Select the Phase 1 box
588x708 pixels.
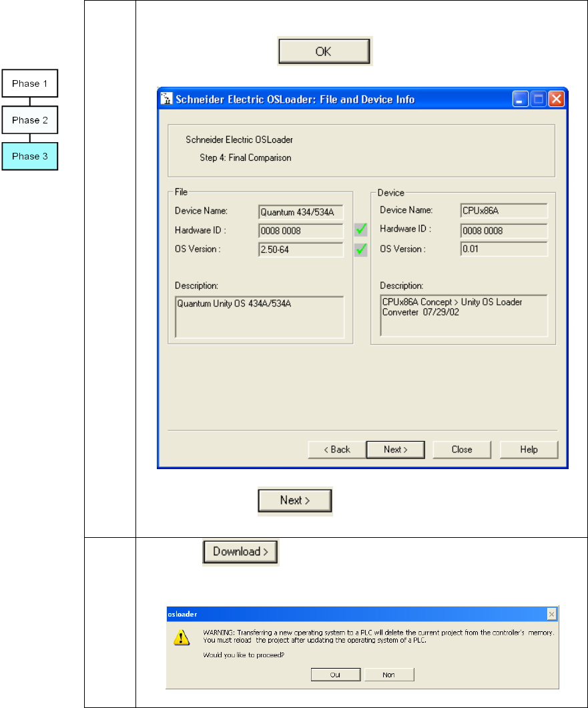(30, 83)
